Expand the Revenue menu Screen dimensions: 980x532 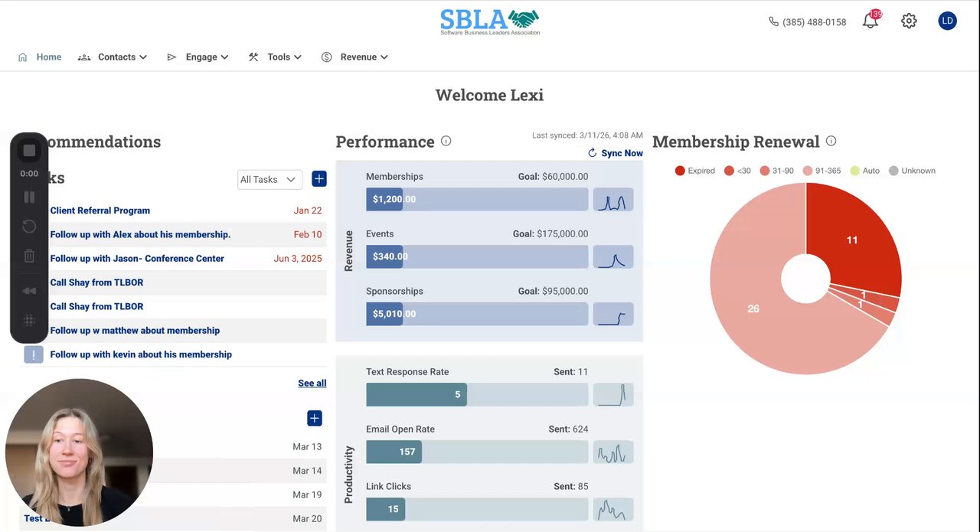pos(354,57)
